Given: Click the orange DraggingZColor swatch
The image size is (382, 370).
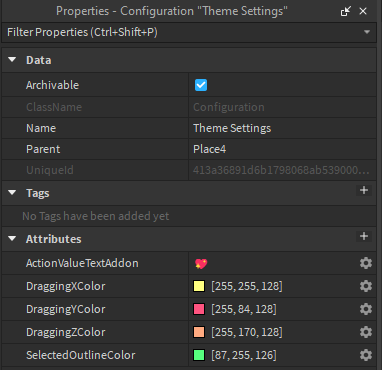Looking at the screenshot, I should 199,332.
